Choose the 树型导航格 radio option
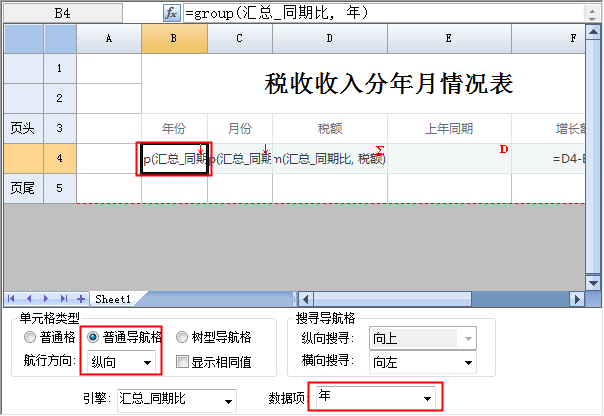Screen dimensions: 604x416 [182, 338]
